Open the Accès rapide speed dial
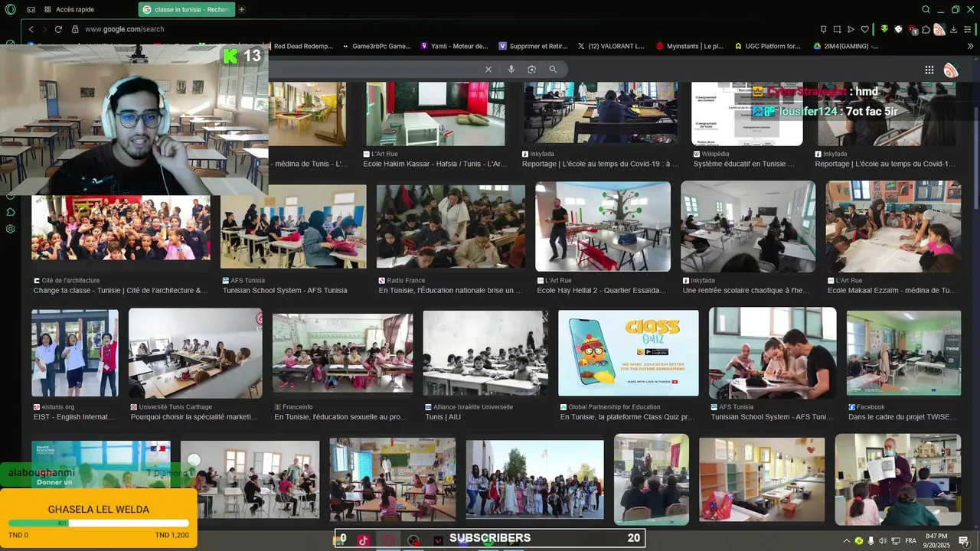 tap(70, 9)
